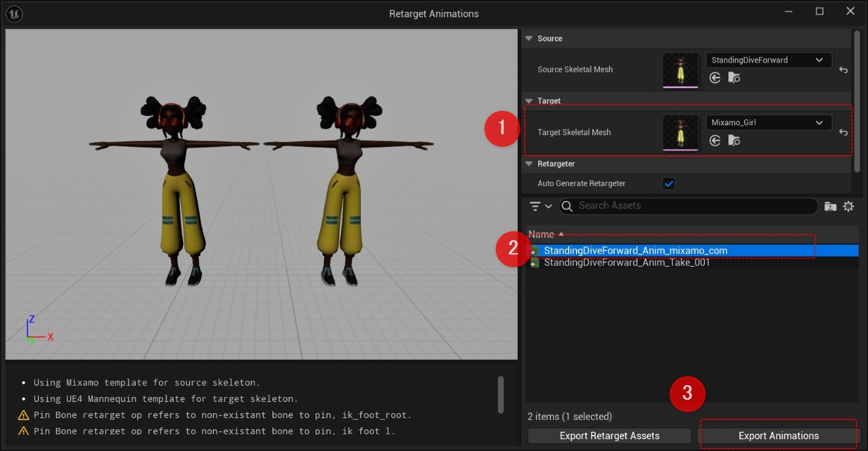Open the asset filter options icon
The height and width of the screenshot is (451, 868).
tap(540, 206)
